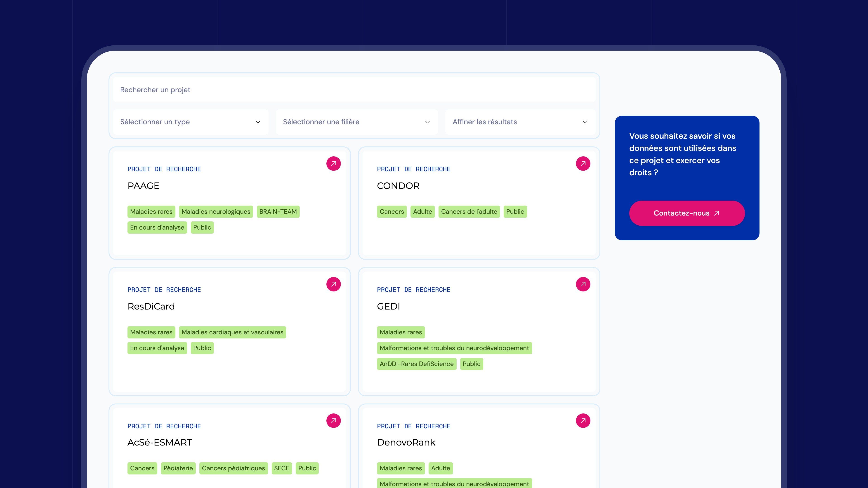Click 'PROJET DE RECHERCHE' label above PAAGE
This screenshot has width=868, height=488.
pyautogui.click(x=164, y=169)
